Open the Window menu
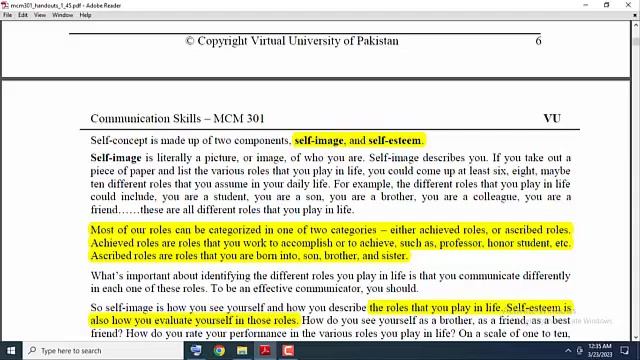The image size is (640, 360). (62, 15)
